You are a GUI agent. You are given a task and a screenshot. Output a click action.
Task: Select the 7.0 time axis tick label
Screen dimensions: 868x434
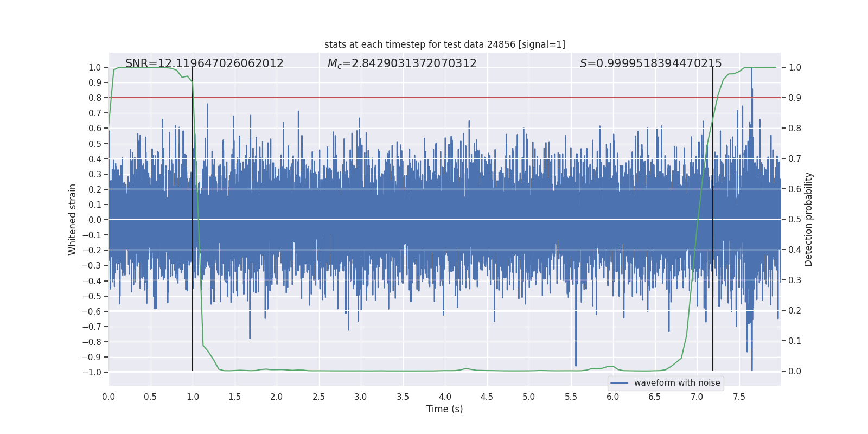697,397
